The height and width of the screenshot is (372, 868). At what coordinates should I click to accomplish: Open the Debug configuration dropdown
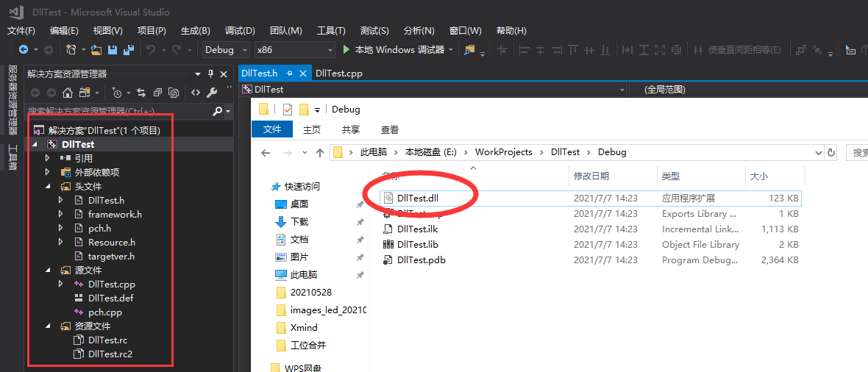pyautogui.click(x=226, y=50)
